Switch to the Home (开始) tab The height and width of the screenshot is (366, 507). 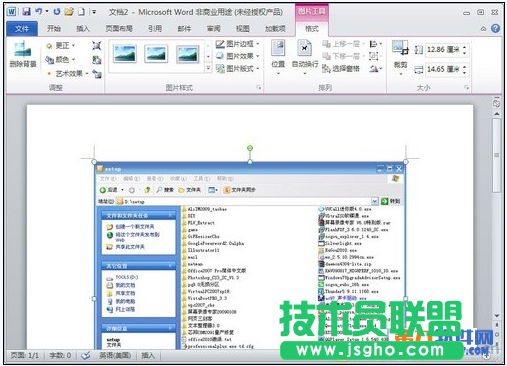tap(54, 29)
